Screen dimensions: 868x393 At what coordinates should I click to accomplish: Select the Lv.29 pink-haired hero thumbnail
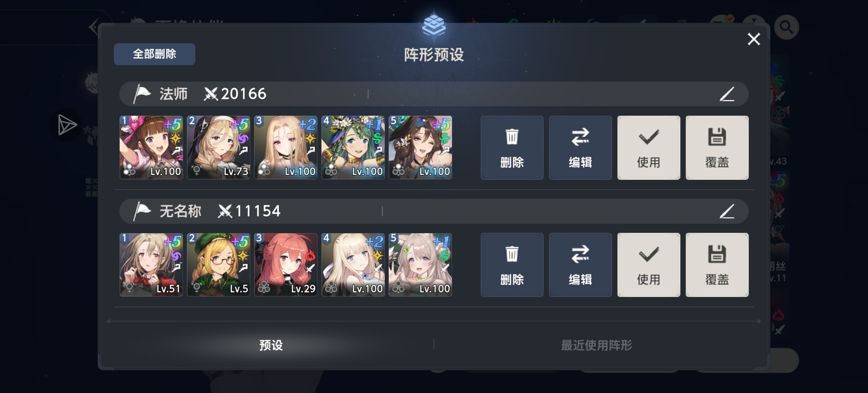[286, 265]
